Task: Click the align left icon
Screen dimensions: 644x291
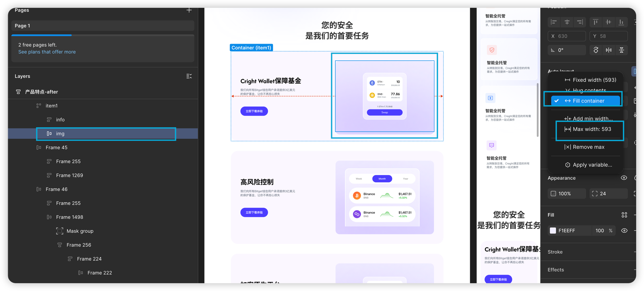Action: click(554, 22)
